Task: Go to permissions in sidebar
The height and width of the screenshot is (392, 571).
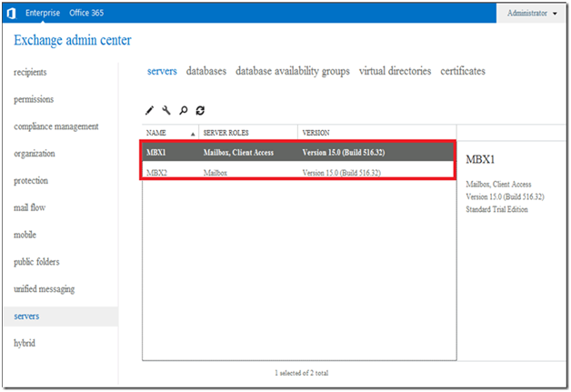Action: [34, 99]
